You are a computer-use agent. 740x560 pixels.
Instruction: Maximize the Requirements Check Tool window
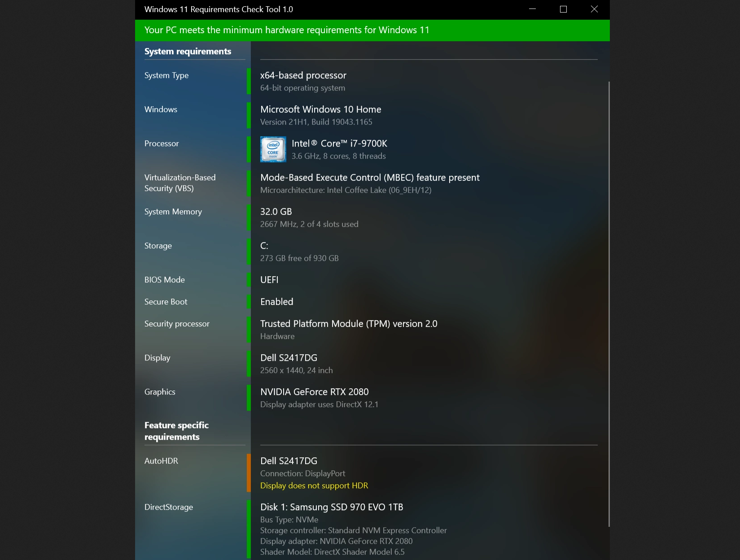click(563, 9)
